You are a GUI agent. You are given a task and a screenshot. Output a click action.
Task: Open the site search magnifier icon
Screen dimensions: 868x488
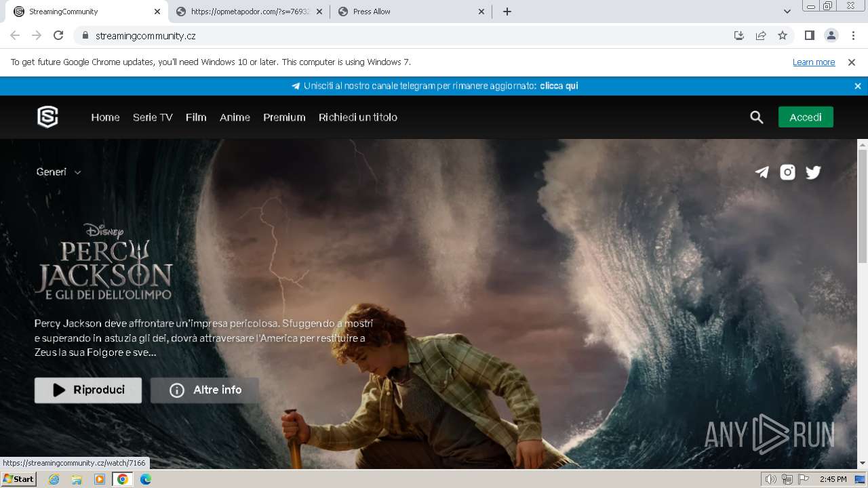coord(757,117)
